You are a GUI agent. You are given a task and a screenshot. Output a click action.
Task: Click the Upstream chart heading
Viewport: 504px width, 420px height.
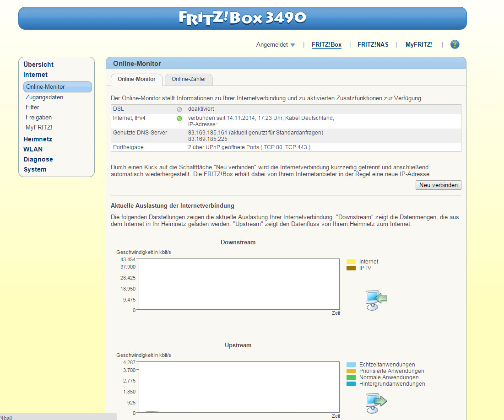pos(238,345)
